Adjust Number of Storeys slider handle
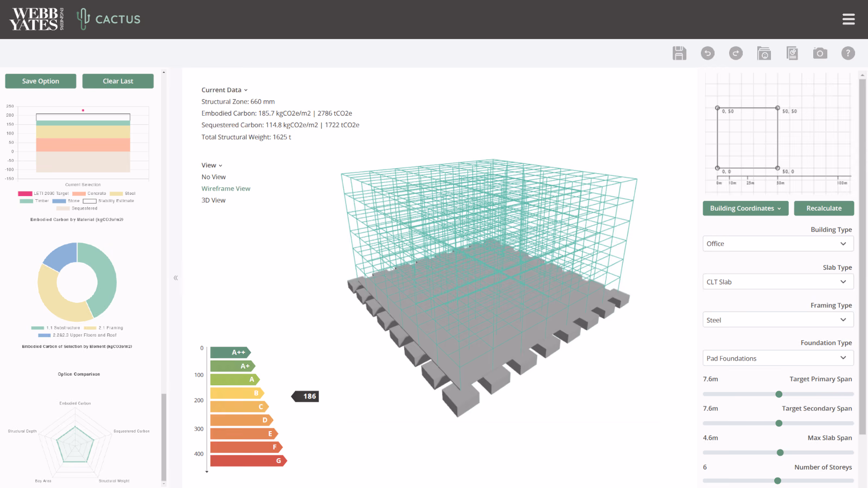This screenshot has width=868, height=488. click(777, 481)
